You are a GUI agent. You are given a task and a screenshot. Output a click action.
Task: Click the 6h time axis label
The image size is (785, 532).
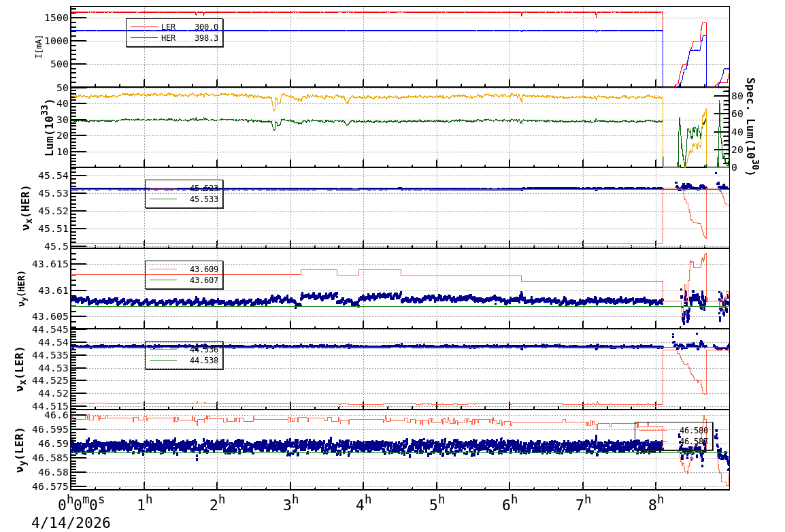pos(510,504)
